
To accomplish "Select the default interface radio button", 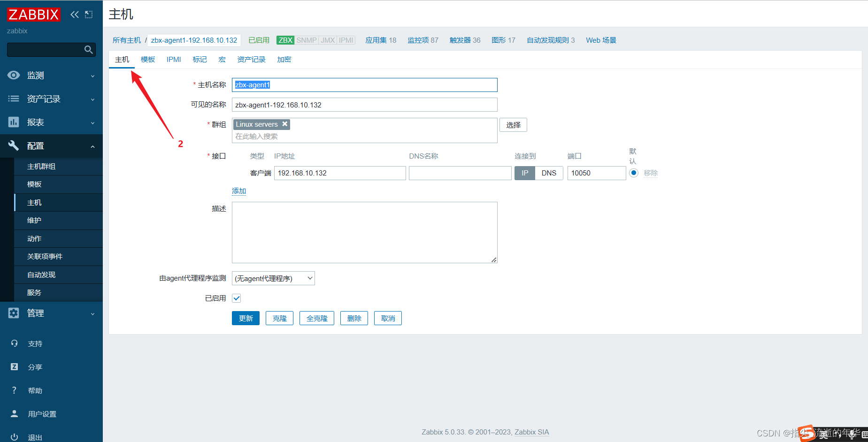I will click(634, 173).
